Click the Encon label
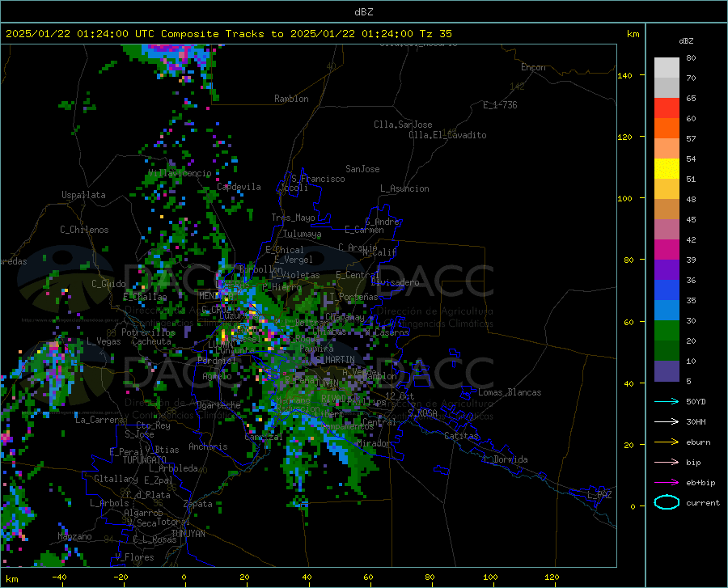Screen dimensions: 728x588 point(533,67)
